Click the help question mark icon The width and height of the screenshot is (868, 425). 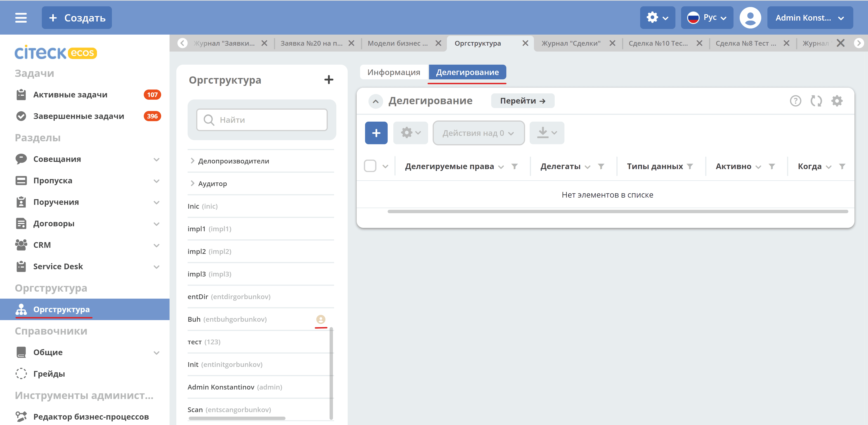[x=795, y=101]
